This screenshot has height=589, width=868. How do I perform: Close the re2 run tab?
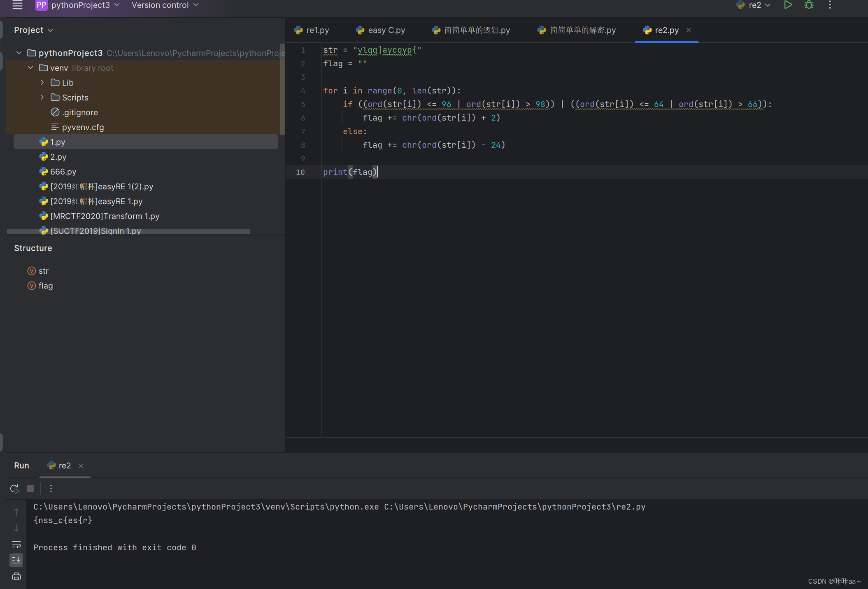(81, 466)
